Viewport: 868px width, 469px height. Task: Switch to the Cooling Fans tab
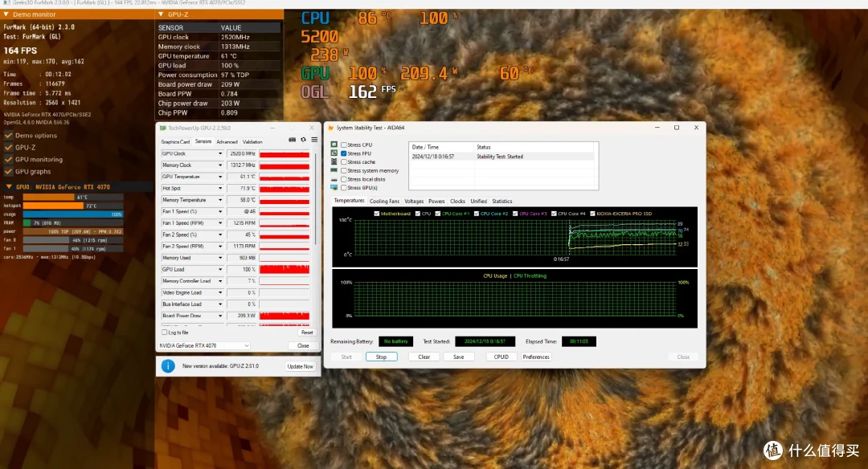(384, 202)
